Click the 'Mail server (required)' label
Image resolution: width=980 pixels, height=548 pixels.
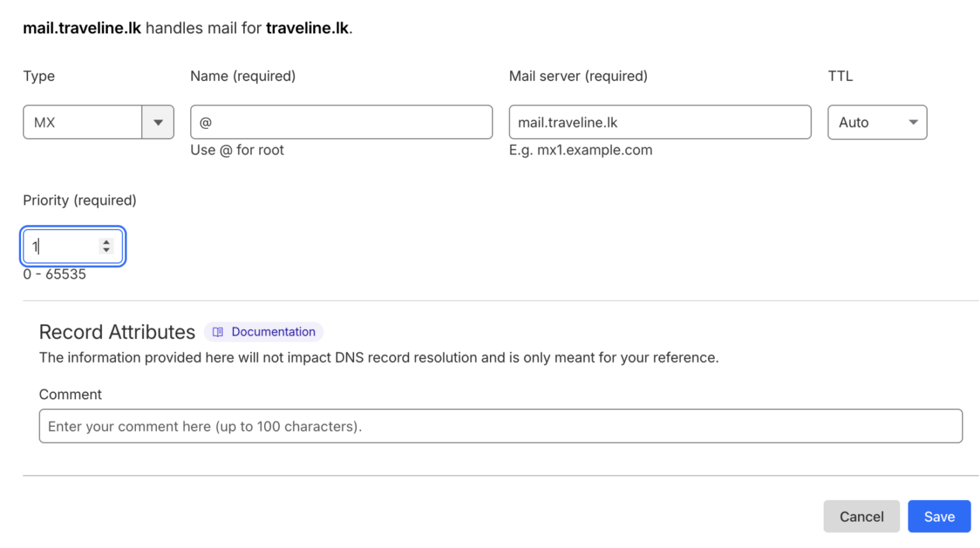578,76
